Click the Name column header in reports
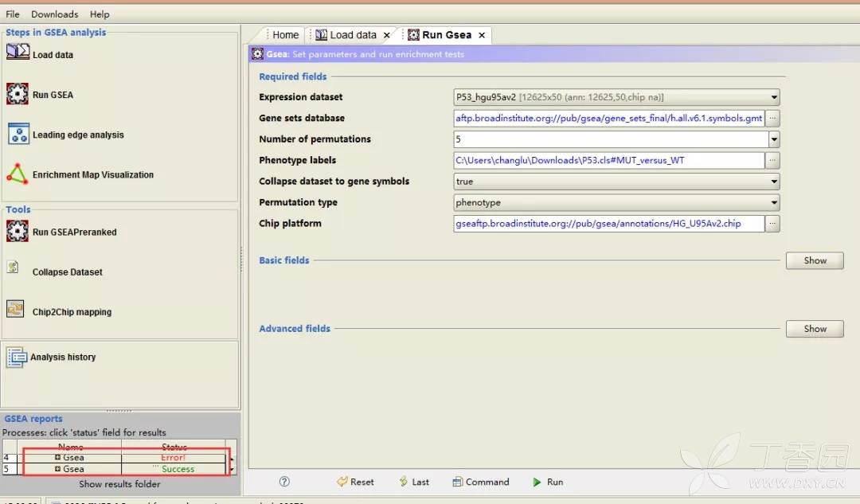860x504 pixels. pos(69,447)
